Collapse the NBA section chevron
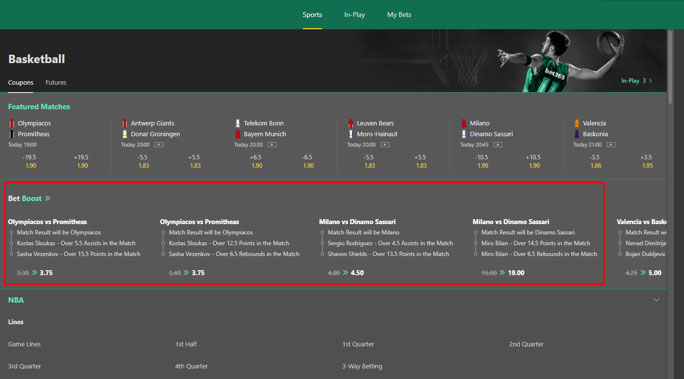Viewport: 684px width, 379px height. pos(657,300)
